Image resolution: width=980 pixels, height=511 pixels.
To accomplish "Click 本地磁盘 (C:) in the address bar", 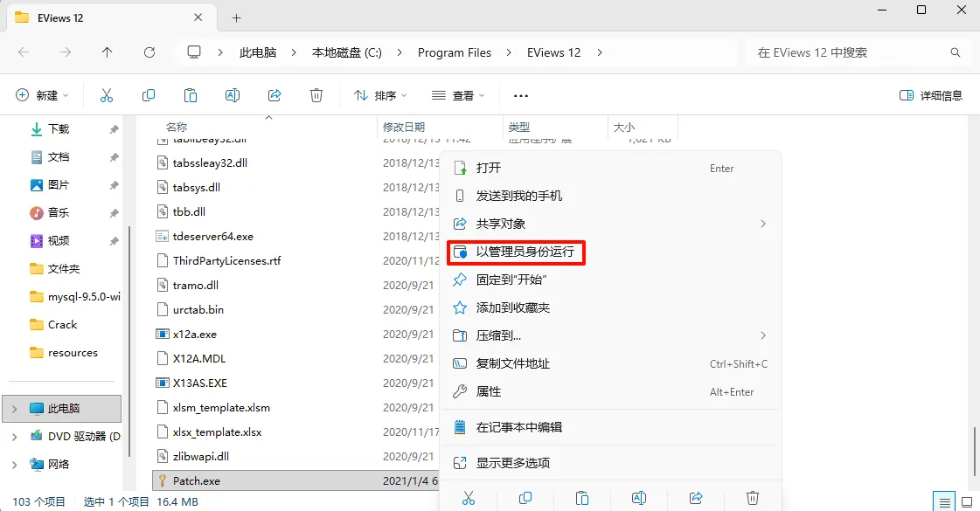I will pos(347,52).
